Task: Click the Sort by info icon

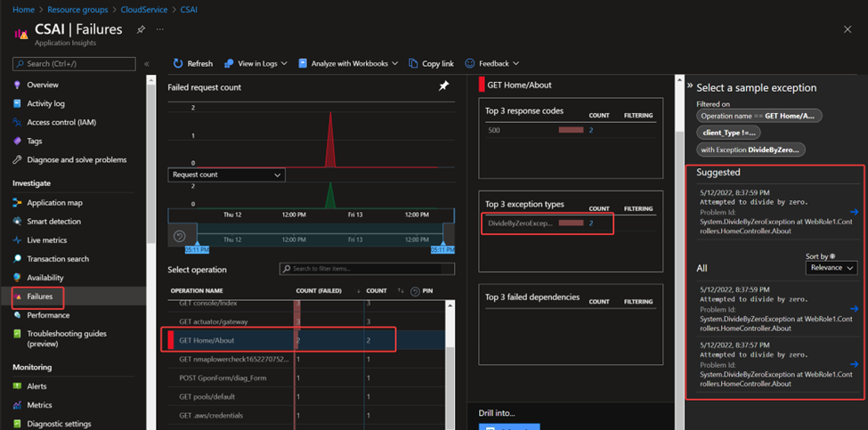Action: click(832, 256)
